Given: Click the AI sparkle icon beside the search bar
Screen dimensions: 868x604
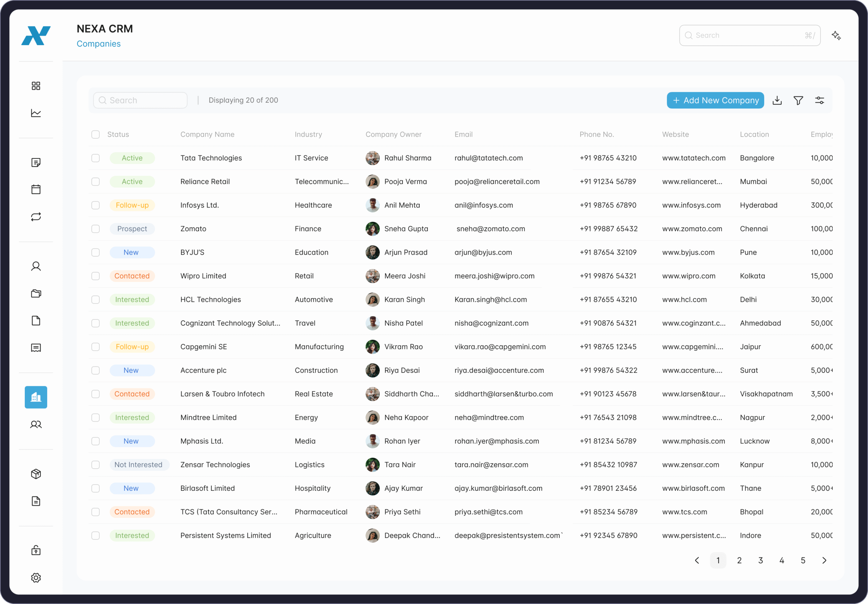Looking at the screenshot, I should point(836,35).
